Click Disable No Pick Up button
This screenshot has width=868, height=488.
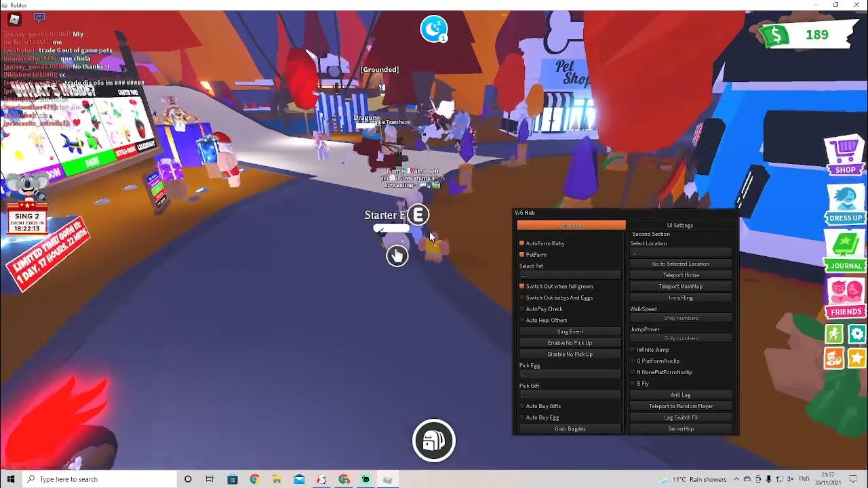pos(570,354)
